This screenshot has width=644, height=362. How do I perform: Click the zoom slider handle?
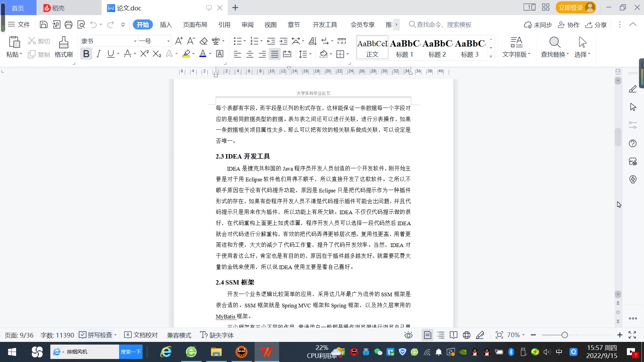pyautogui.click(x=565, y=335)
